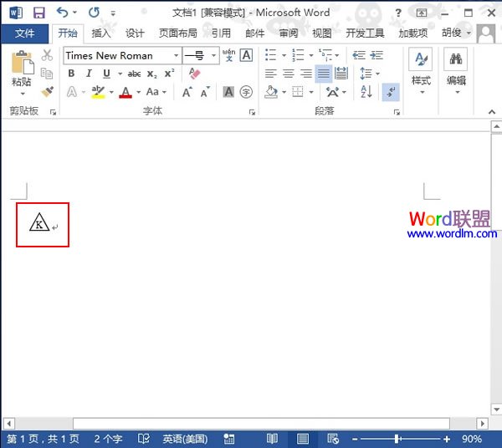Click 90% zoom level
Viewport: 502px width, 448px height.
[471, 439]
